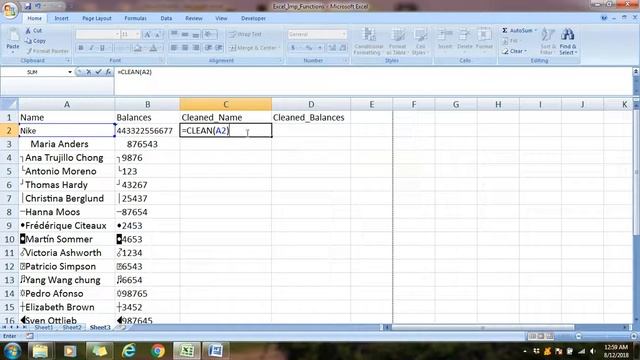
Task: Save workbook from Quick Access Toolbar
Action: 28,6
